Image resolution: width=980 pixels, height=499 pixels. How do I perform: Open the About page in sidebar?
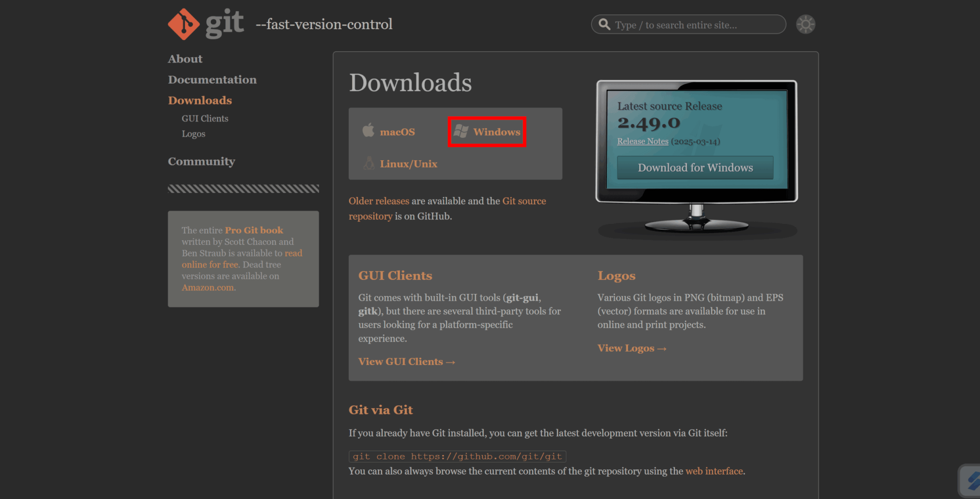[x=185, y=59]
